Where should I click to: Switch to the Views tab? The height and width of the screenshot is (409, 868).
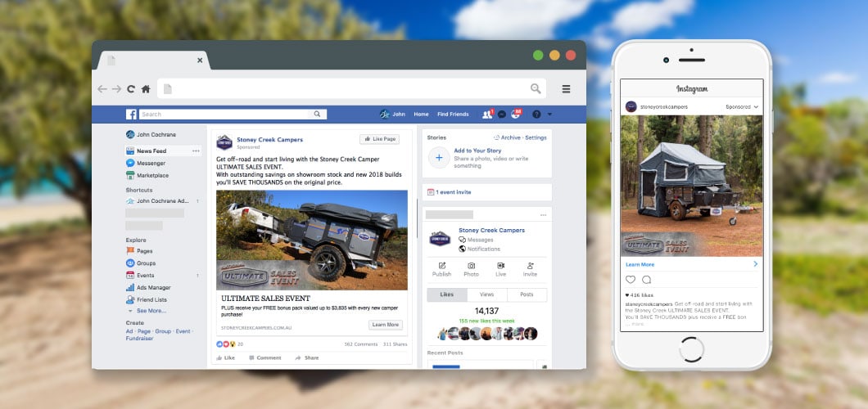(487, 294)
